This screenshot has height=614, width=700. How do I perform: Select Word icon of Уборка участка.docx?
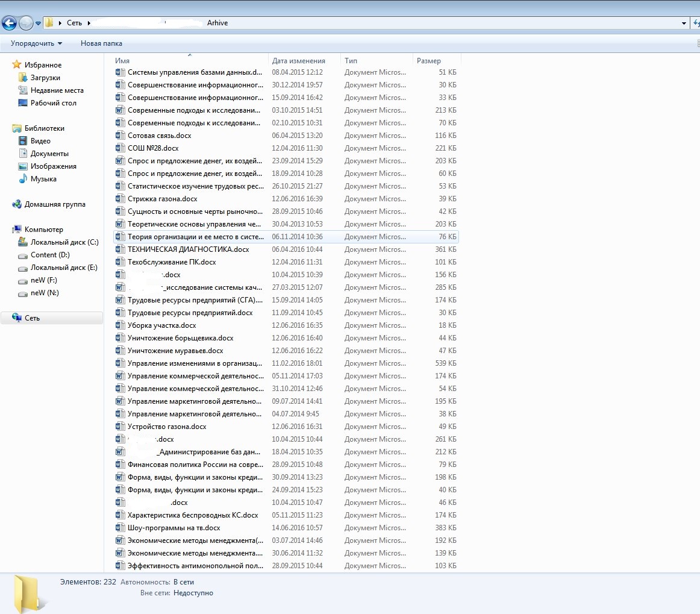click(x=120, y=325)
